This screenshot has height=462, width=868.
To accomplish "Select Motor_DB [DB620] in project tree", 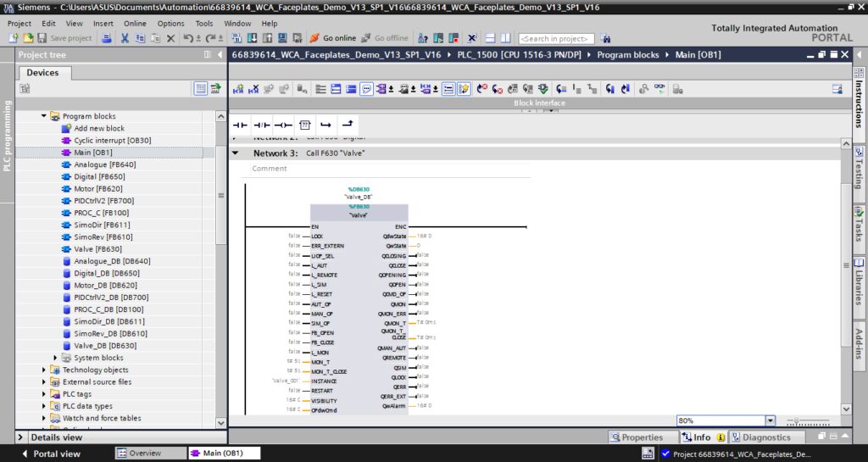I will (105, 286).
